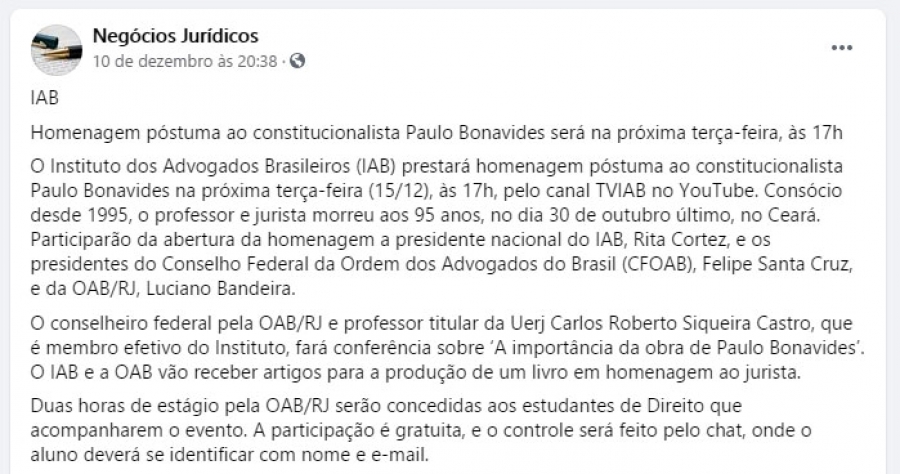Viewport: 900px width, 474px height.
Task: Click the Negócios Jurídicos profile picture
Action: (x=56, y=50)
